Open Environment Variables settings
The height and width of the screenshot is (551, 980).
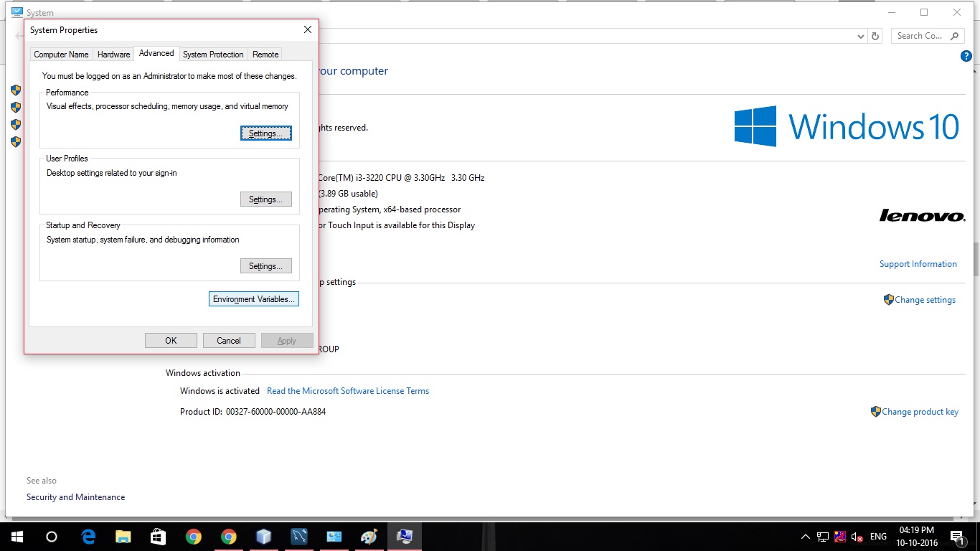(x=253, y=298)
